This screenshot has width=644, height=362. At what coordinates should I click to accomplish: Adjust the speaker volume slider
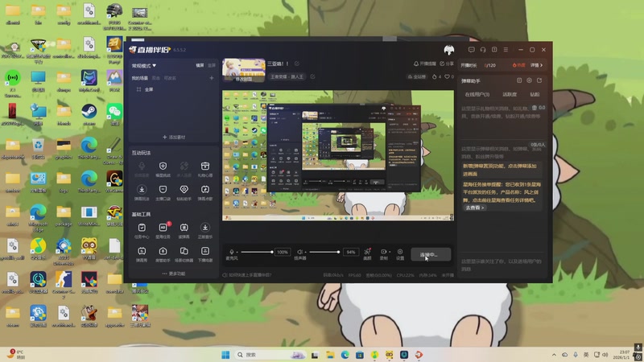click(x=324, y=252)
